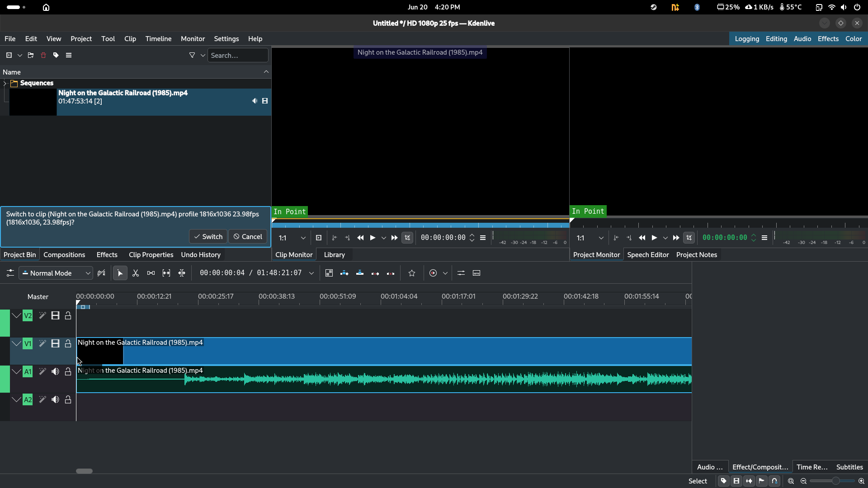Open the Timeline menu

click(x=158, y=39)
